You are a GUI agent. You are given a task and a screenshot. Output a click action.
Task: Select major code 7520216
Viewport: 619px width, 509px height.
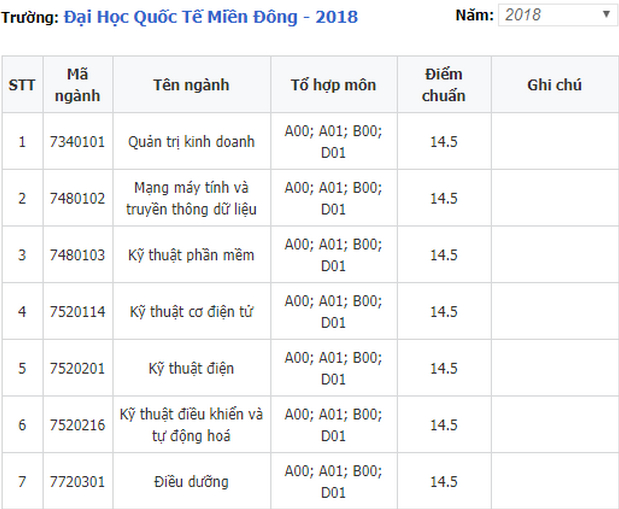(x=77, y=425)
